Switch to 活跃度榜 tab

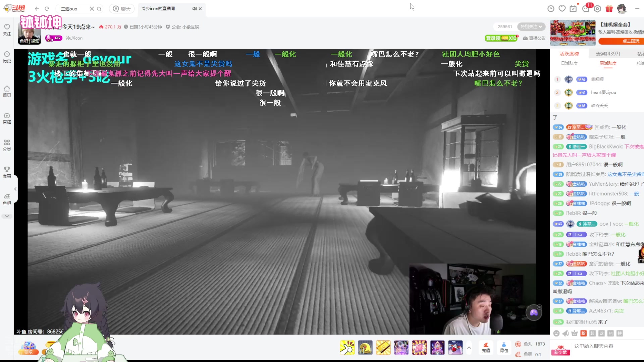[x=569, y=54]
